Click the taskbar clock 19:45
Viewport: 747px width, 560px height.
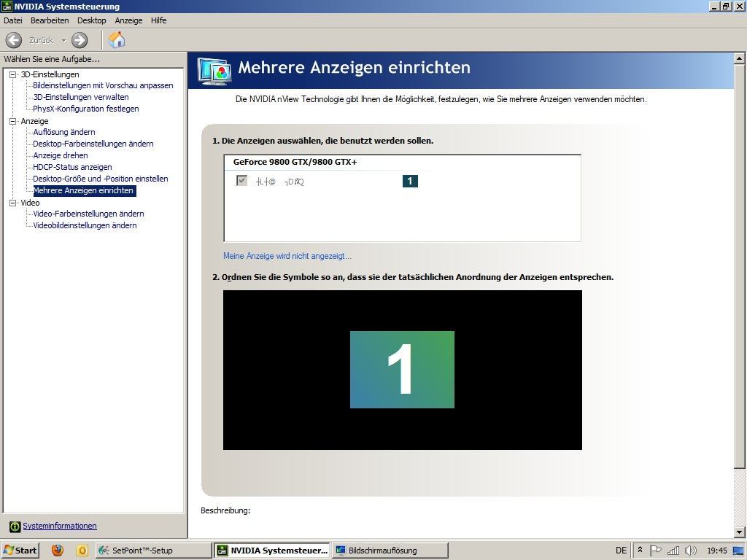[x=717, y=551]
